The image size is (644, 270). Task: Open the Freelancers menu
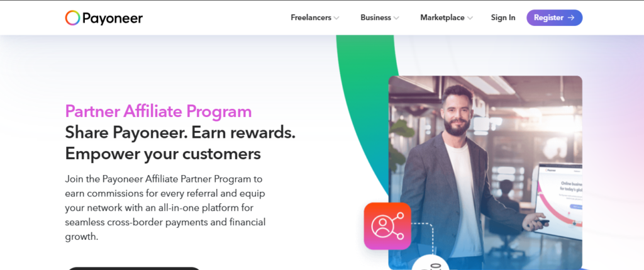click(x=311, y=18)
